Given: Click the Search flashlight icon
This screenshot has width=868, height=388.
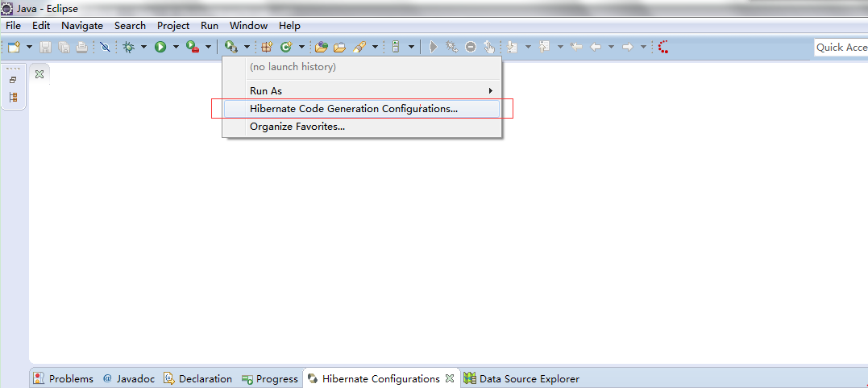Looking at the screenshot, I should coord(359,47).
